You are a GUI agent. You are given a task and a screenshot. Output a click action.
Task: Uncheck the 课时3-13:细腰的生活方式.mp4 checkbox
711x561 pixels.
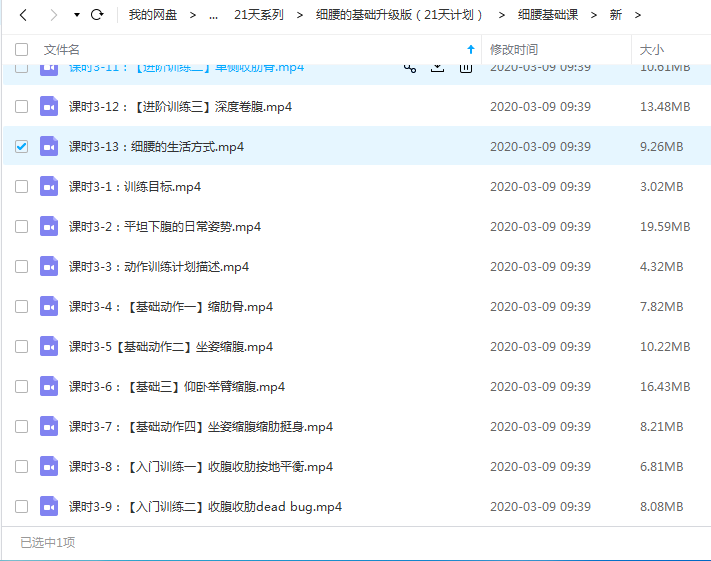pyautogui.click(x=22, y=146)
